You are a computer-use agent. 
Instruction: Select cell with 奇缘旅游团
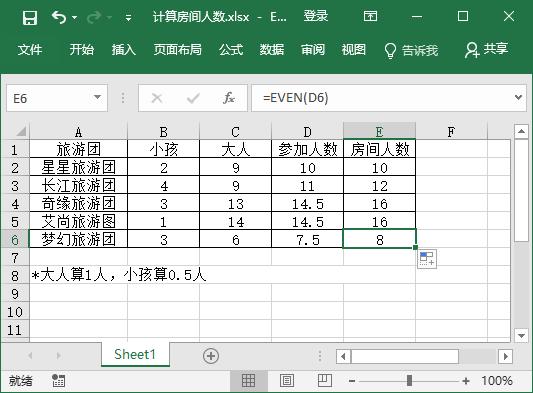[79, 203]
